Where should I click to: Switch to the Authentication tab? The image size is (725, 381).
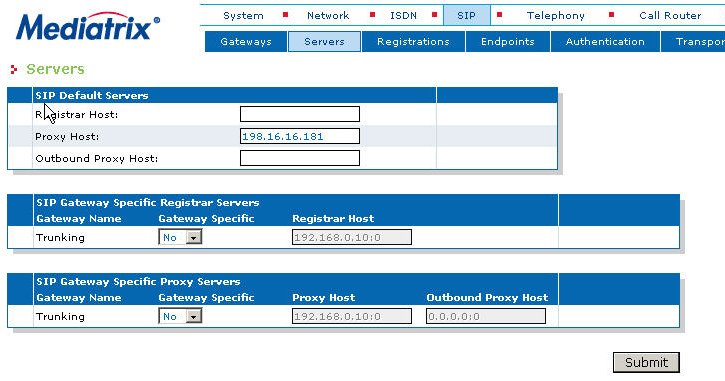click(605, 42)
